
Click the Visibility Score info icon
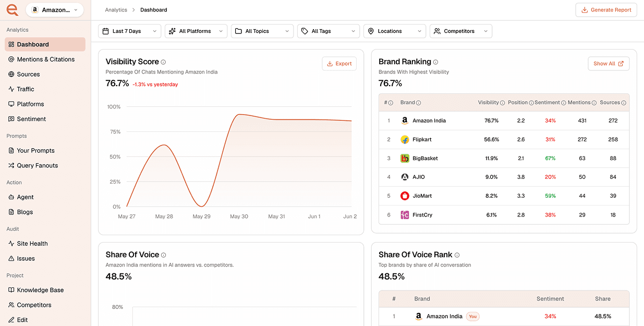(x=163, y=62)
